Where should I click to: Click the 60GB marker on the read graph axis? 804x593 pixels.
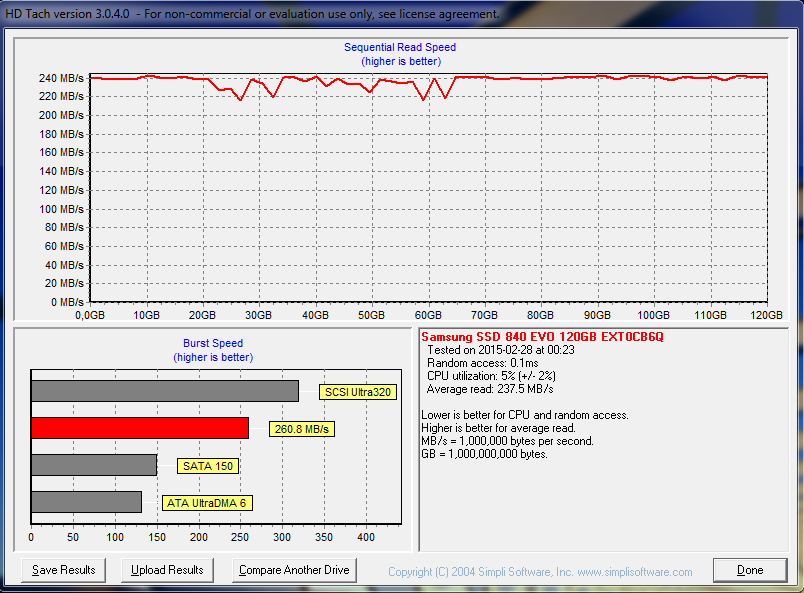coord(428,315)
